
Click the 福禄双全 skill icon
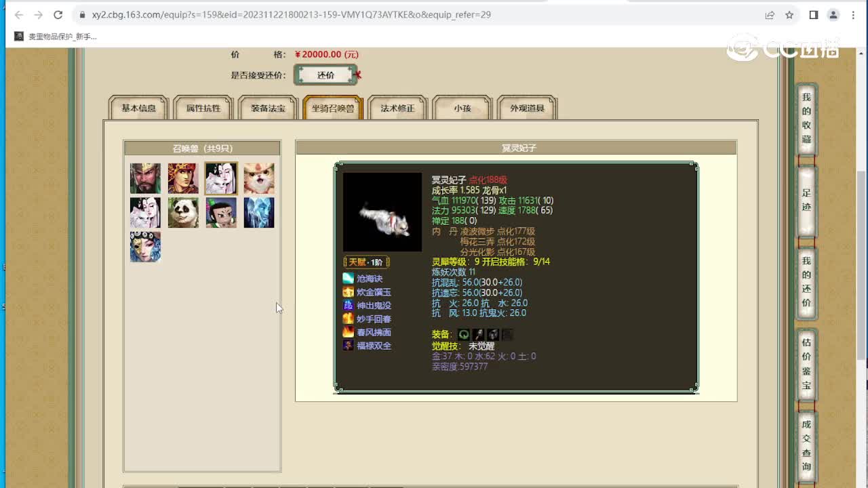pyautogui.click(x=348, y=346)
